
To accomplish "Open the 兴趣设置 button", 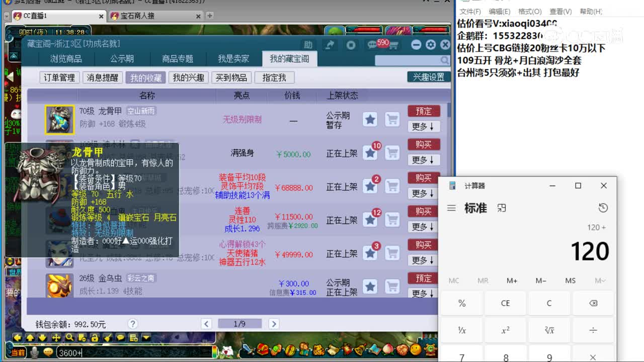I will pyautogui.click(x=428, y=77).
